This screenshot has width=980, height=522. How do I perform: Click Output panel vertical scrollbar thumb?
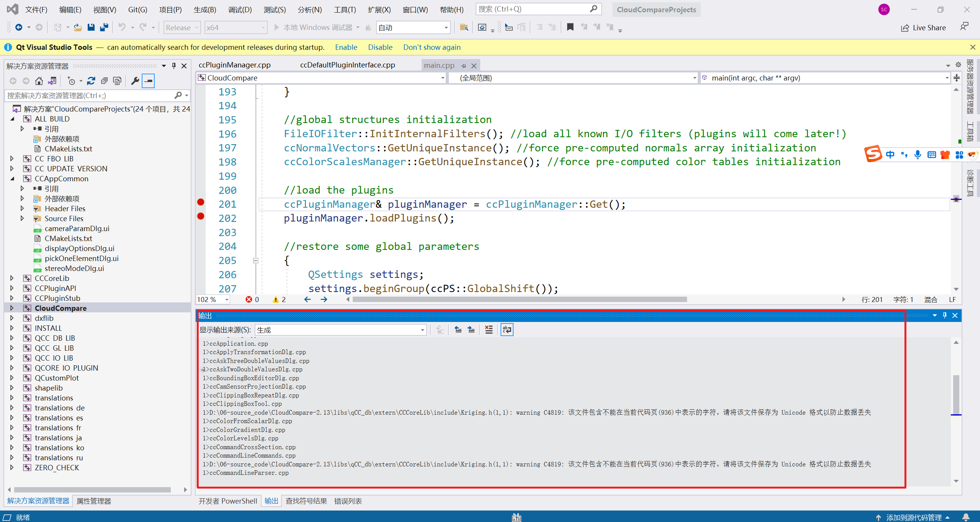click(x=956, y=394)
